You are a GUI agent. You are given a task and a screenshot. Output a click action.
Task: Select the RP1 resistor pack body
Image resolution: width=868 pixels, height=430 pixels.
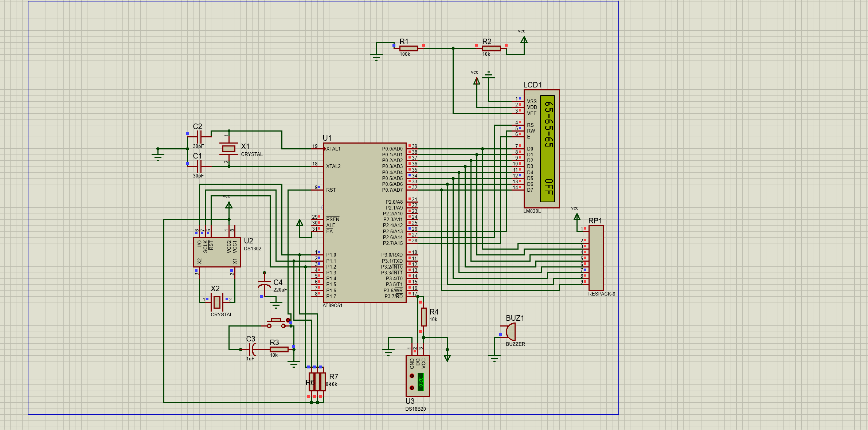pyautogui.click(x=596, y=258)
